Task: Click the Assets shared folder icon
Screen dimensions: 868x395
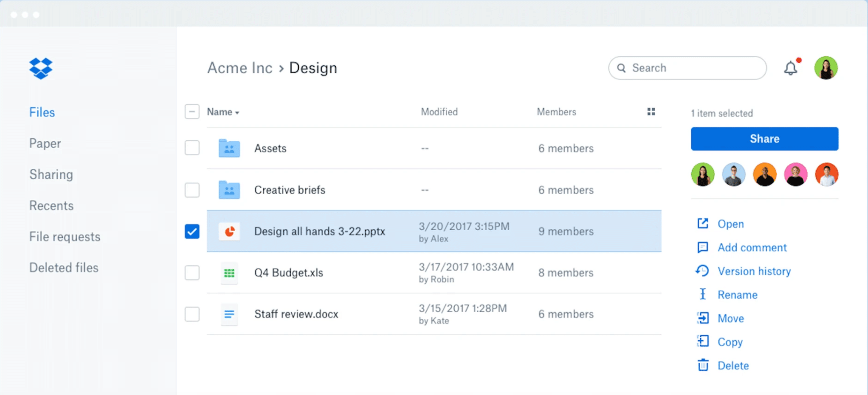Action: pos(229,149)
